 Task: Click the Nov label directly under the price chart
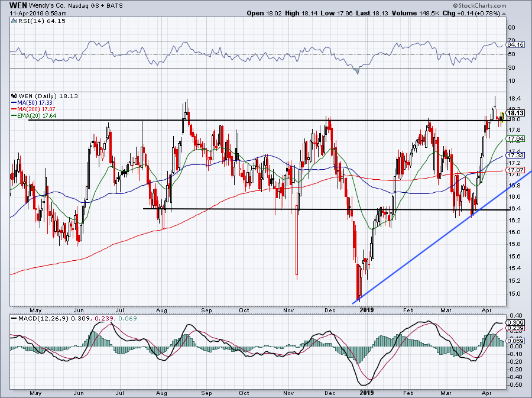coord(288,310)
